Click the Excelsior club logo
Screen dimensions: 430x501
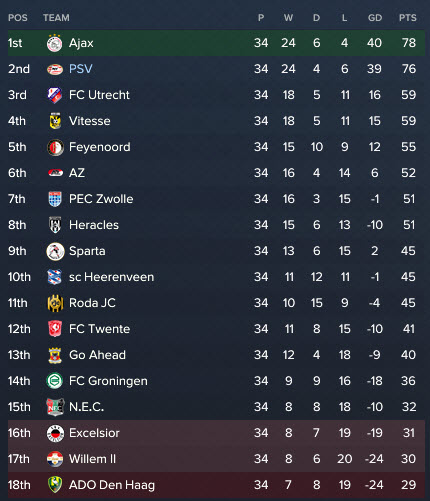coord(55,433)
